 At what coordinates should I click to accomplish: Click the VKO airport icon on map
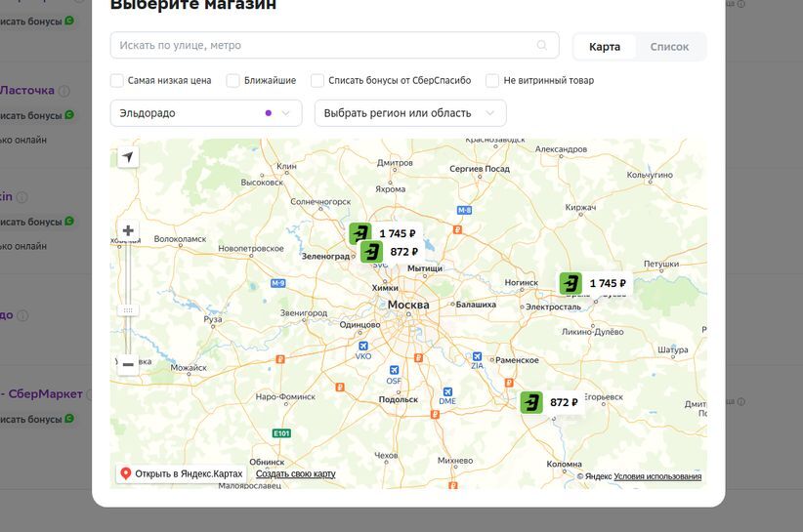[363, 346]
